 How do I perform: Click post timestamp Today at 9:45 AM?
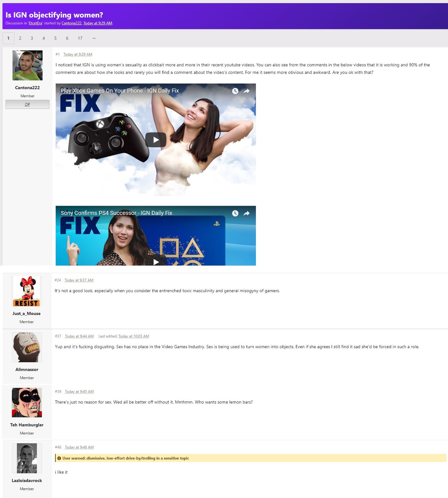tap(79, 392)
